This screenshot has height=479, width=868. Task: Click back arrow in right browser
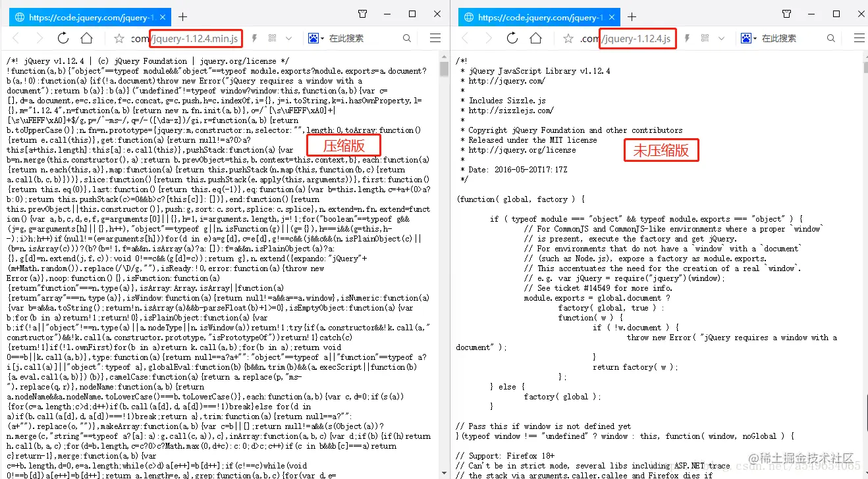[x=466, y=39]
